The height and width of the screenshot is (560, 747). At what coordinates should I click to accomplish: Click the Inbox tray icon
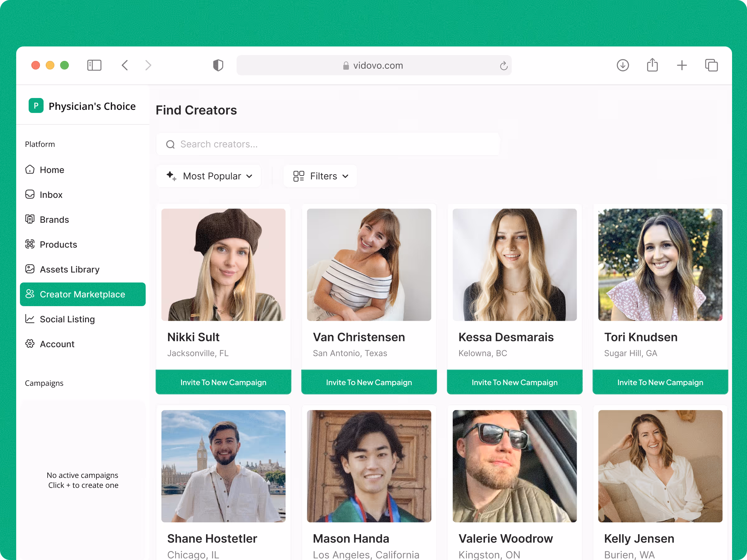click(30, 194)
